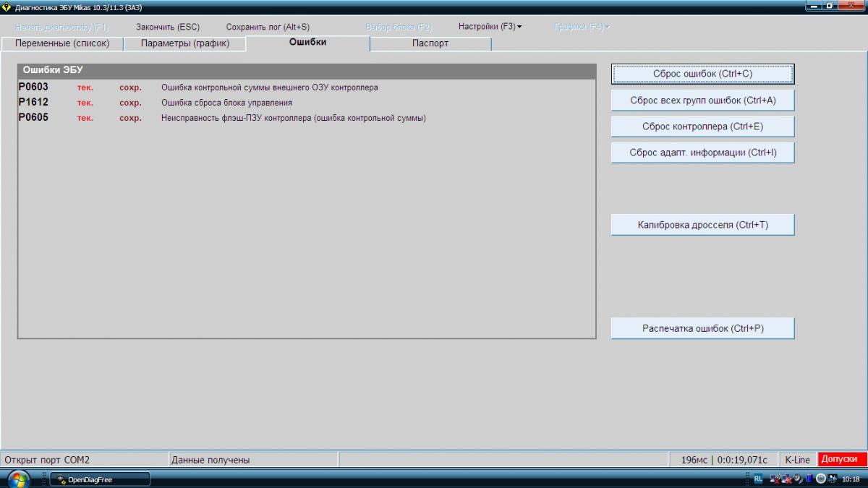868x488 pixels.
Task: Switch to the Переменные (список) tab
Action: point(62,43)
